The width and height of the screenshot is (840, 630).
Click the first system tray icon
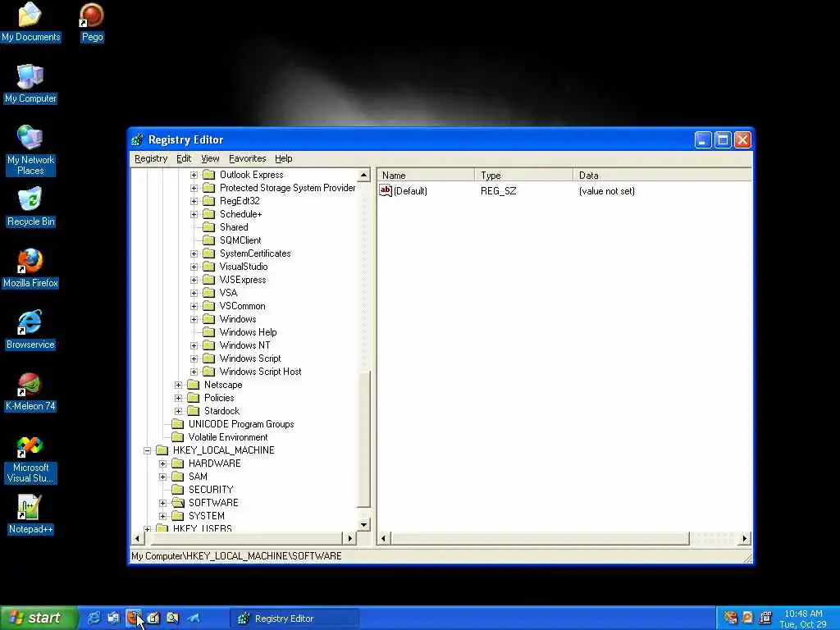pos(730,618)
